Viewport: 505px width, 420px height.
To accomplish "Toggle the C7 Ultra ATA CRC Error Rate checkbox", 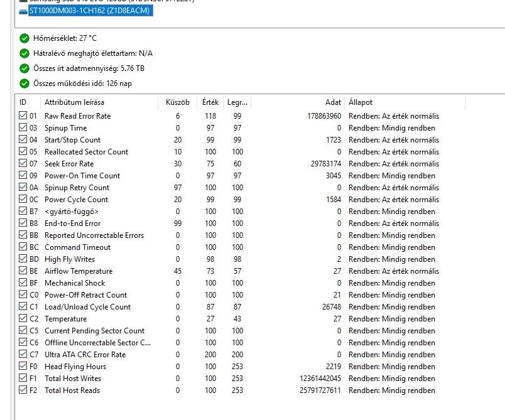I will click(x=23, y=353).
